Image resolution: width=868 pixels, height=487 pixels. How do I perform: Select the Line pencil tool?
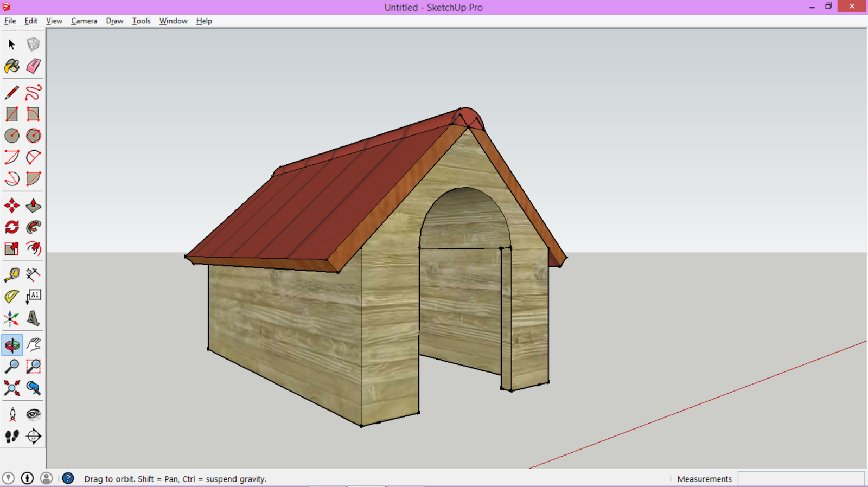point(12,93)
